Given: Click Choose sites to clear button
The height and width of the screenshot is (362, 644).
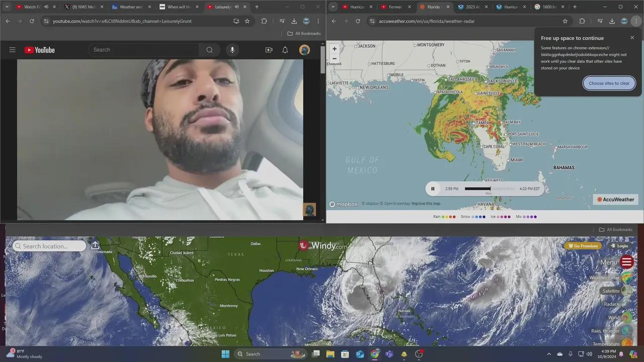Looking at the screenshot, I should pos(609,83).
